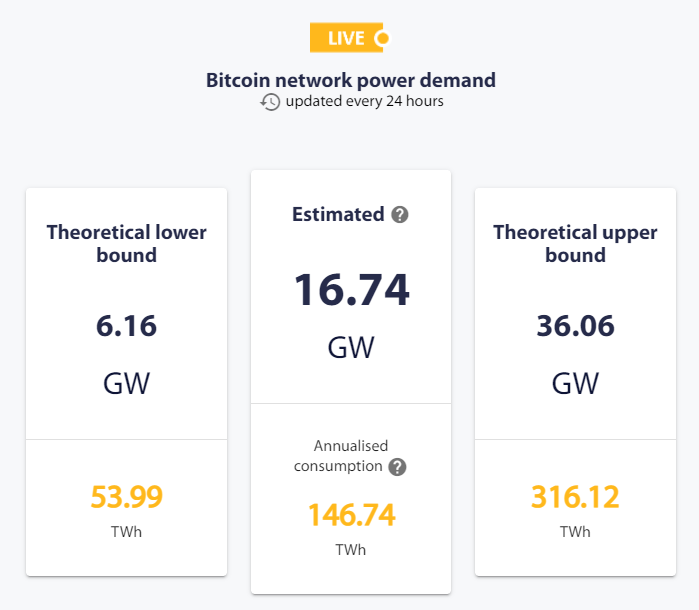Image resolution: width=699 pixels, height=610 pixels.
Task: Click the Estimated label in center card
Action: (x=338, y=214)
